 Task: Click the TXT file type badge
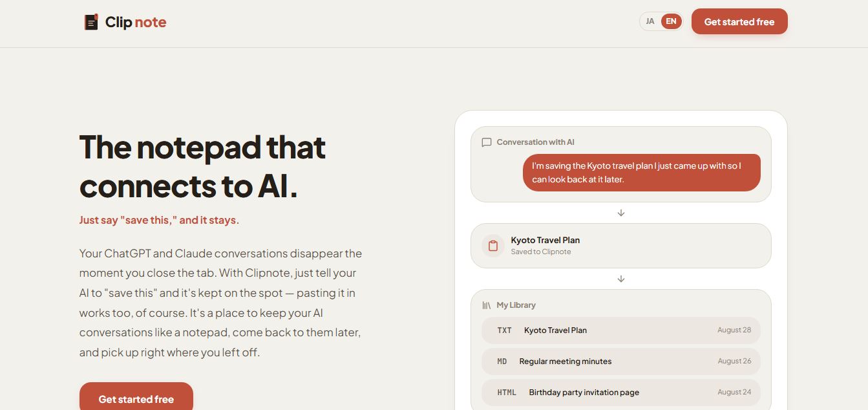click(x=505, y=330)
